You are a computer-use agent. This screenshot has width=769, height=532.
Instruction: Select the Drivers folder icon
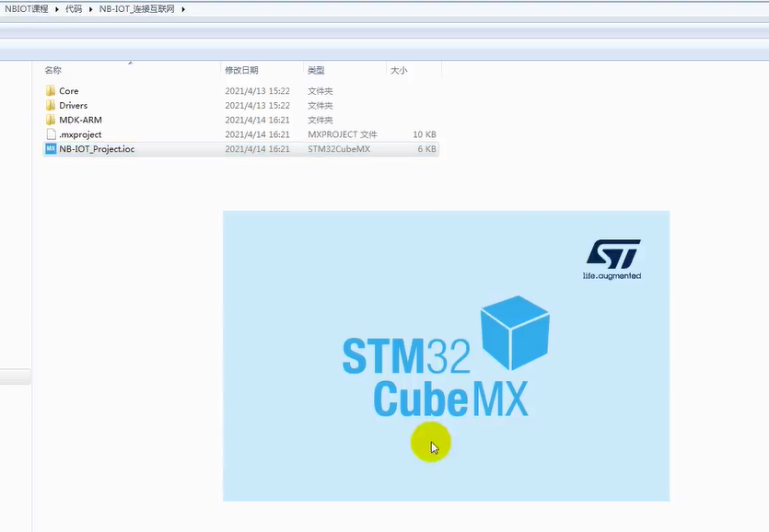click(x=51, y=106)
